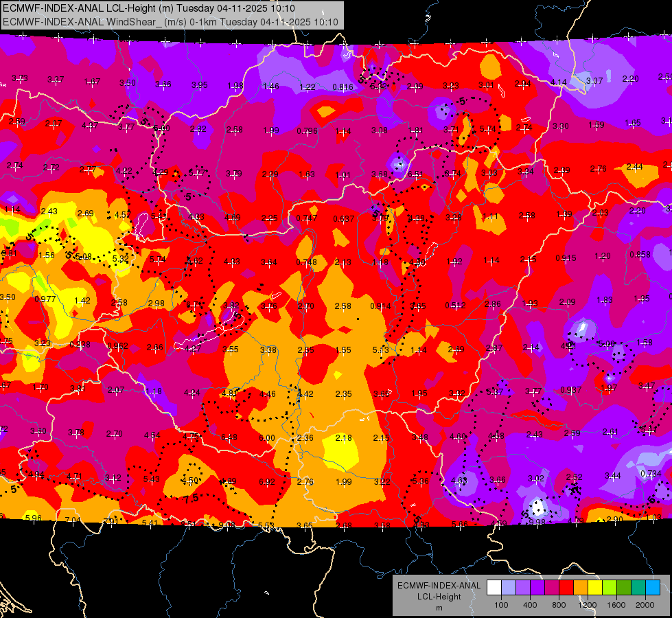Viewport: 672px width, 618px height.
Task: Click the legend unit label m
Action: click(x=439, y=608)
